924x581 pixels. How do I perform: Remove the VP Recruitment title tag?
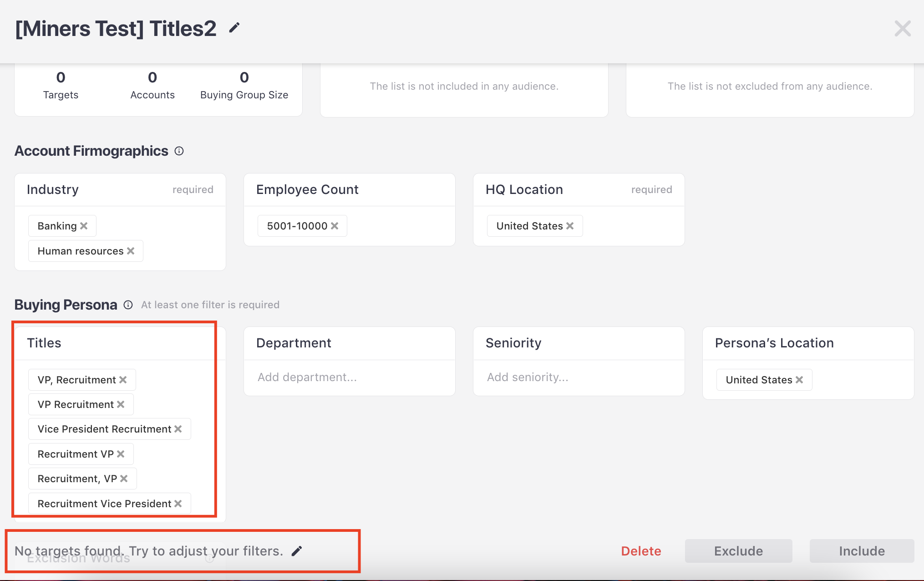(121, 404)
